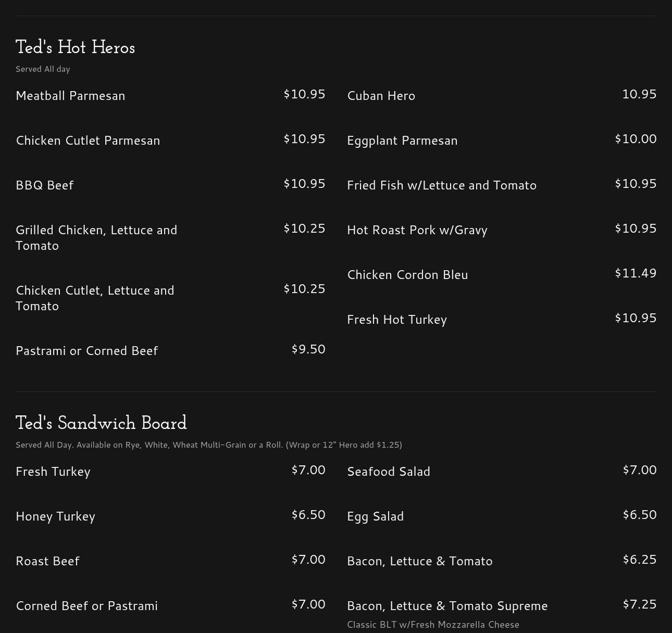Select the "Pastrami or Corned Beef" hot hero
The image size is (672, 633).
[x=86, y=351]
